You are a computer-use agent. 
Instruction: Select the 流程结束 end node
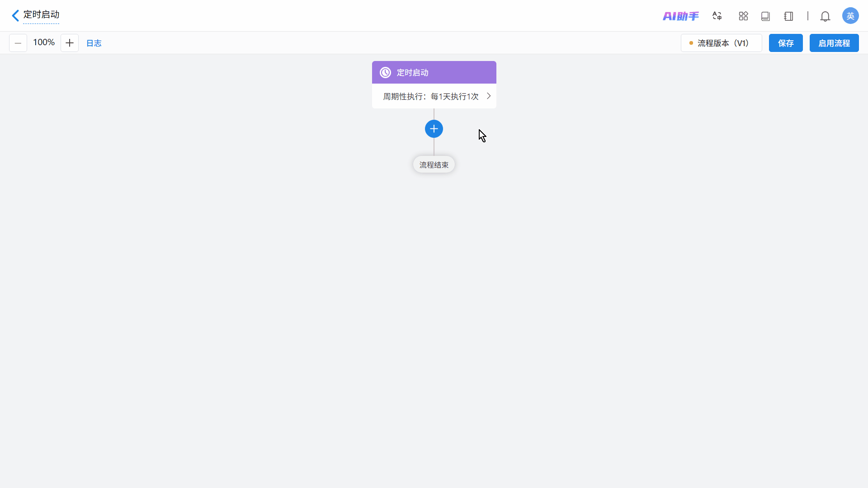pyautogui.click(x=434, y=165)
